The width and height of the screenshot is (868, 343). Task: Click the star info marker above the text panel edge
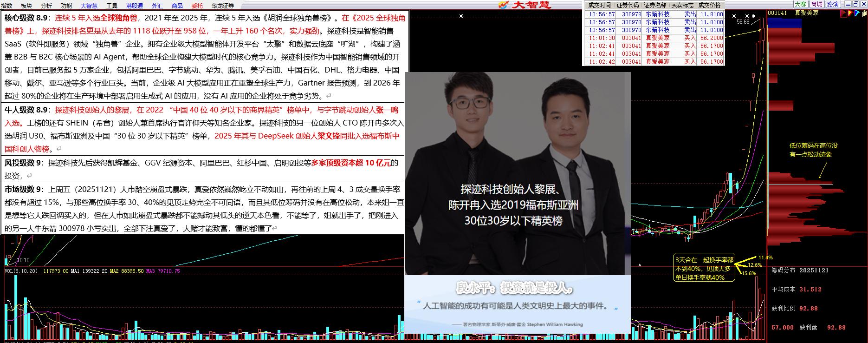click(x=461, y=16)
